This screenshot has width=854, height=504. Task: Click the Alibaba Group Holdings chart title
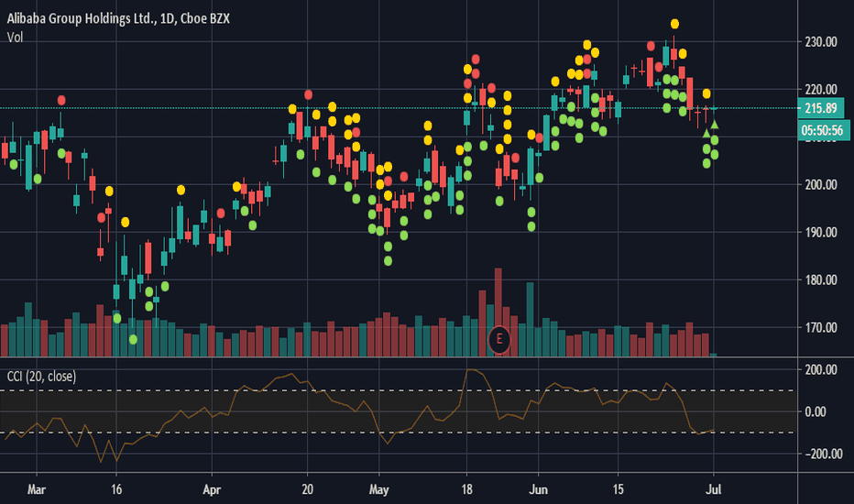click(117, 18)
